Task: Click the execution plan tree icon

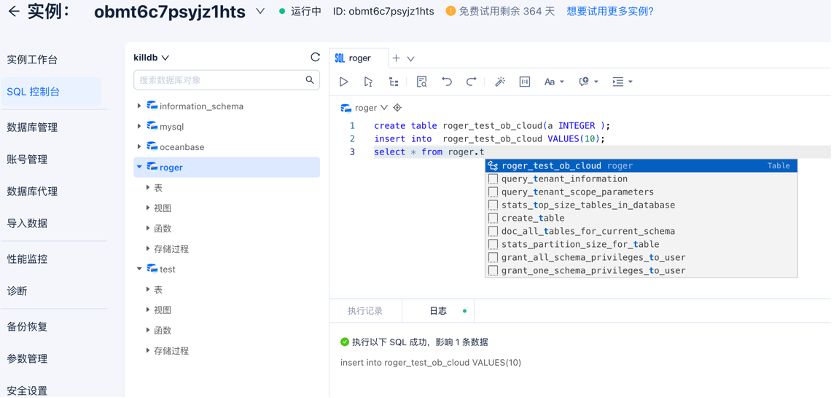Action: click(393, 82)
